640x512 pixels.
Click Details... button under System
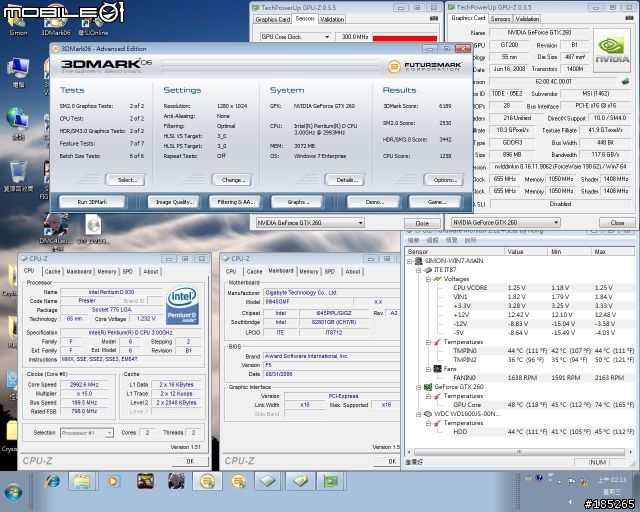347,180
